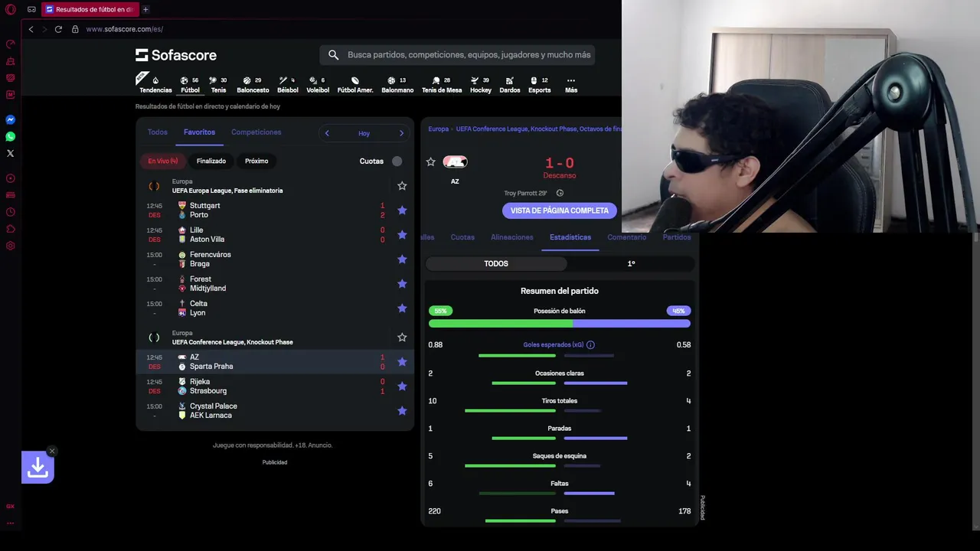
Task: Open the Más sports menu
Action: [x=571, y=84]
